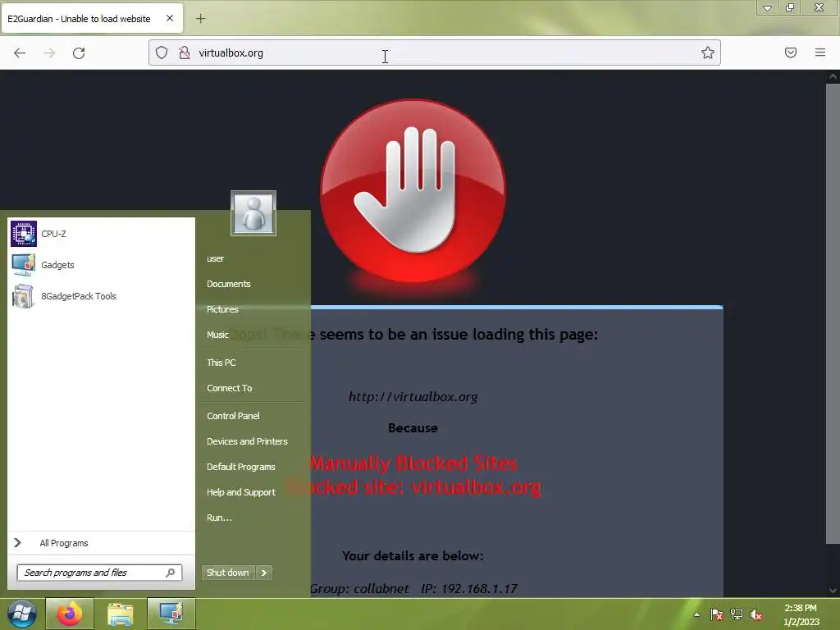Open Music from Start menu
The width and height of the screenshot is (840, 630).
[217, 335]
